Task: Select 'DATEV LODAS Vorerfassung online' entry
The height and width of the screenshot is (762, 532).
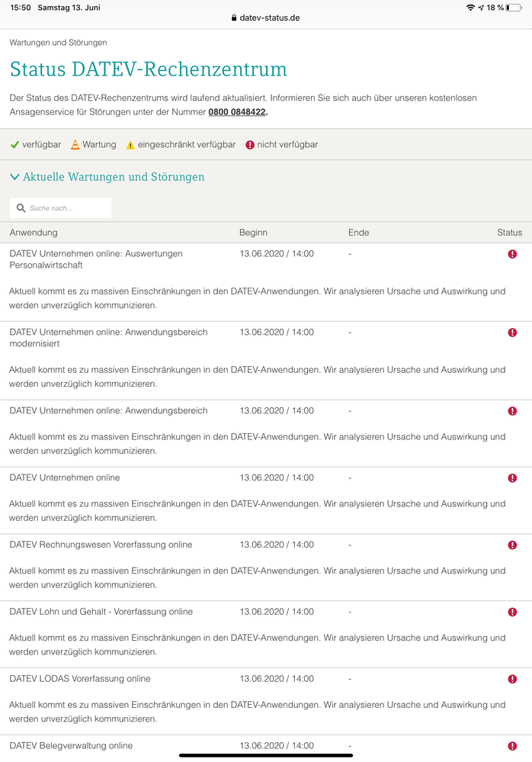Action: [80, 679]
